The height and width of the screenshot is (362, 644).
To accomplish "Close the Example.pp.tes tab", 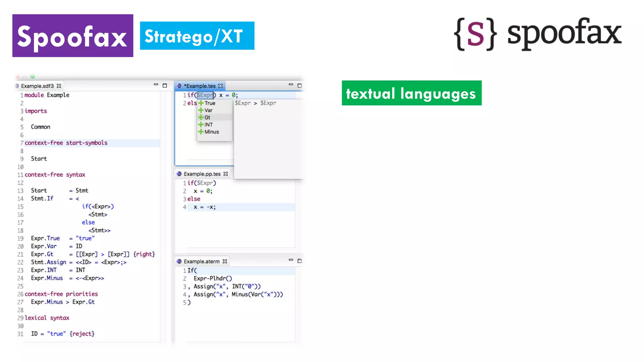I will point(225,174).
